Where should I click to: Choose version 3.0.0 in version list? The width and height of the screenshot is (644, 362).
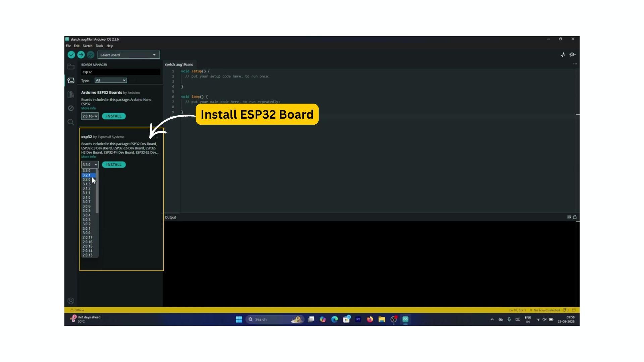89,233
